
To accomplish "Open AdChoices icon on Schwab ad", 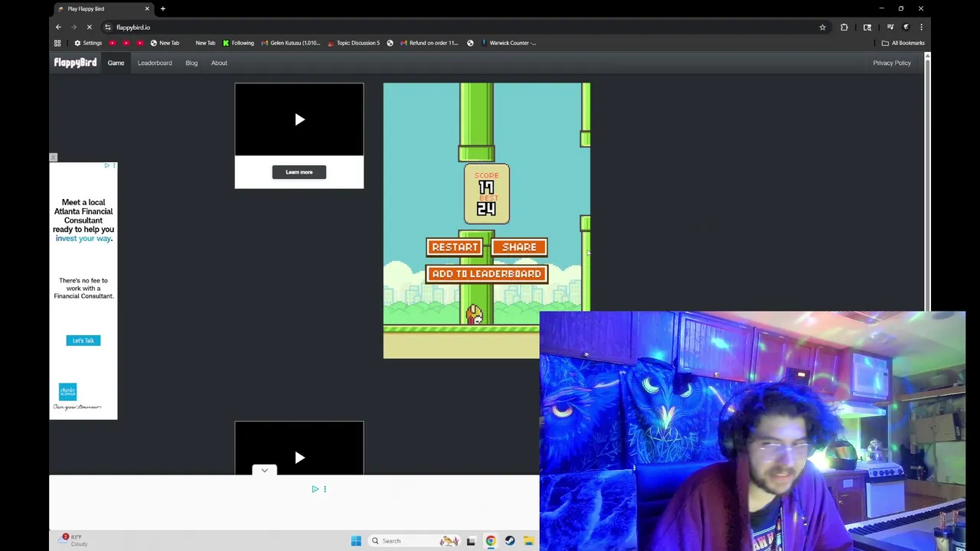I will point(108,165).
